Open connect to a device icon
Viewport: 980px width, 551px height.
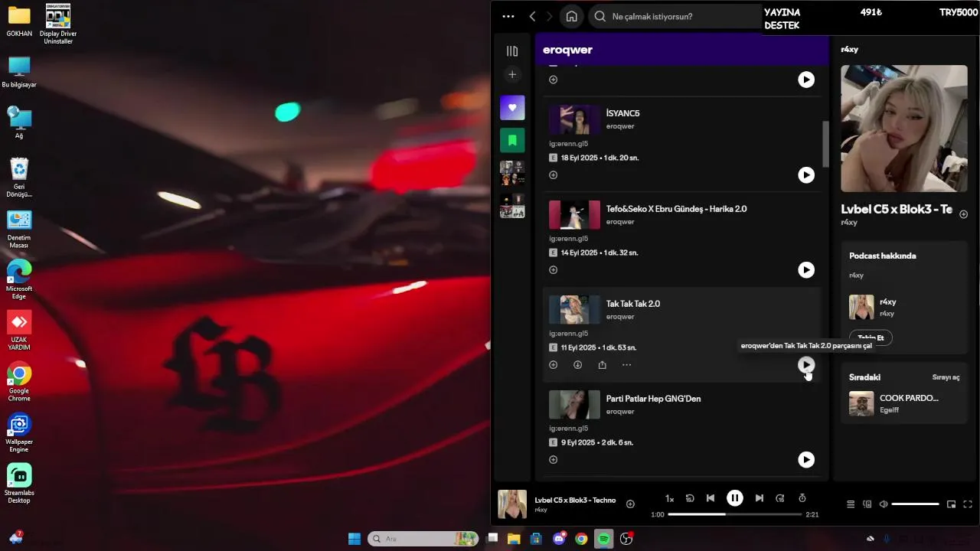[867, 504]
